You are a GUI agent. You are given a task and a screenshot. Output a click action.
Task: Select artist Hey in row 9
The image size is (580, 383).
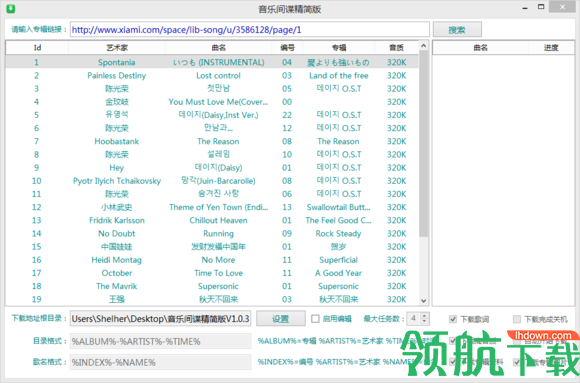[x=117, y=168]
